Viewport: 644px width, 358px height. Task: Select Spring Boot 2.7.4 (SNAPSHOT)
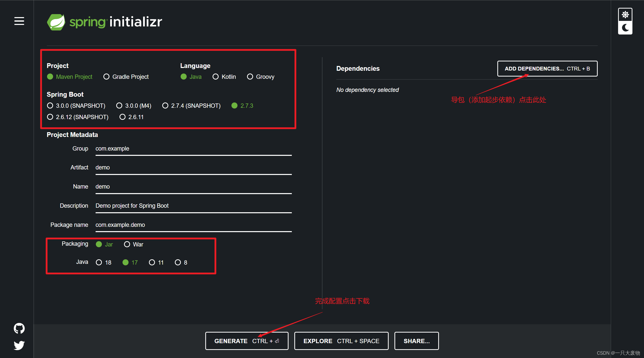coord(191,106)
